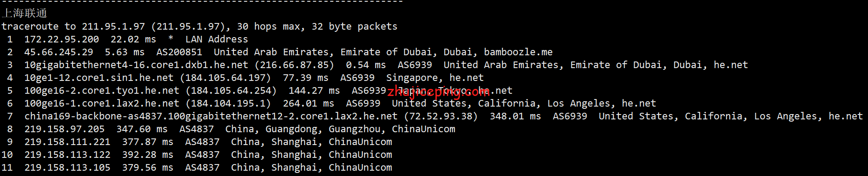Click IP 219.158.111.221 in hop 9
Screen dimensions: 868x176
coord(67,142)
